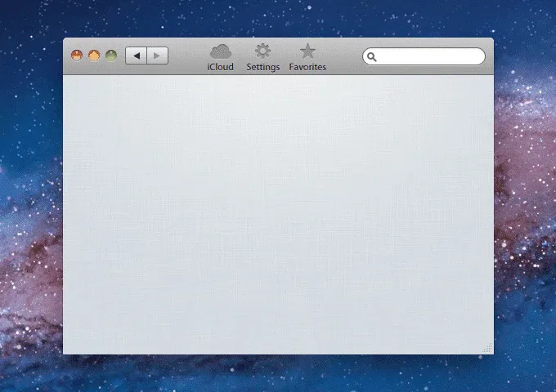556x392 pixels.
Task: Close the window with red button
Action: click(x=77, y=56)
